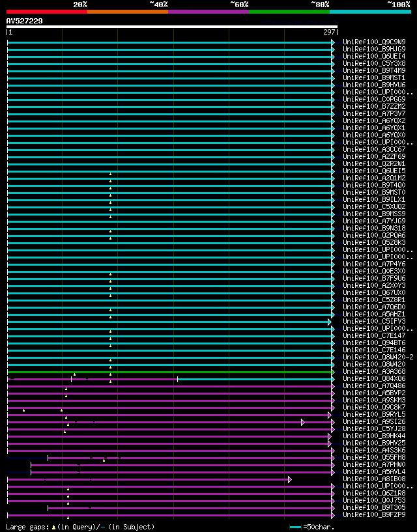Select the UniRef100_Q6Z1R8 label
The image size is (417, 532).
pos(374,494)
